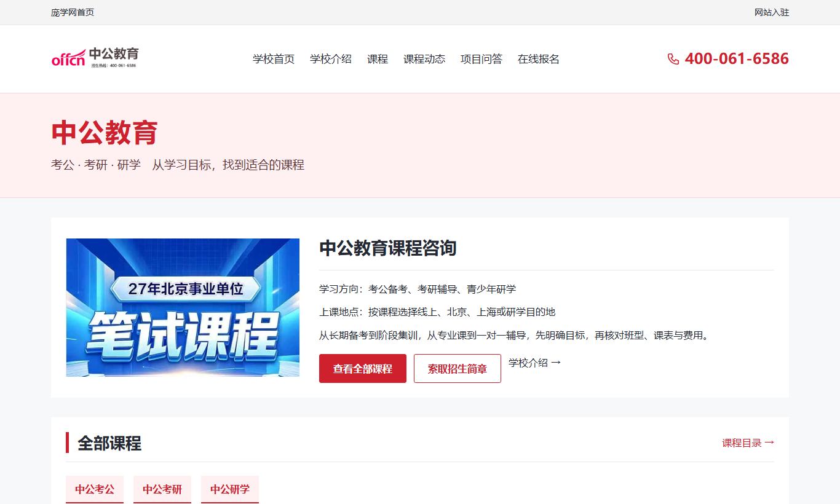840x504 pixels.
Task: Open 课程动态 navigation item
Action: [x=424, y=59]
